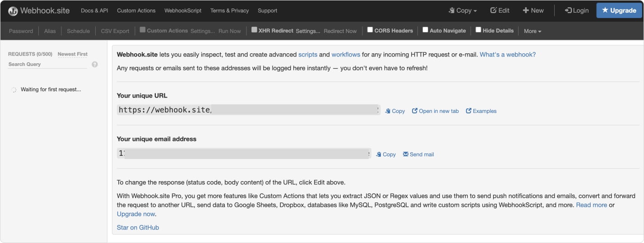Change the Newest First sort order
Viewport: 644px width, 243px height.
[73, 54]
